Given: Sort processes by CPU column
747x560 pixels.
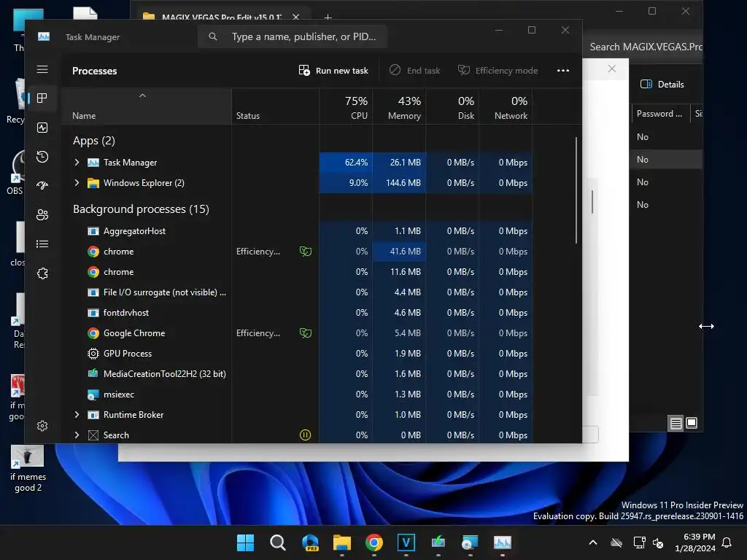Looking at the screenshot, I should coord(346,107).
